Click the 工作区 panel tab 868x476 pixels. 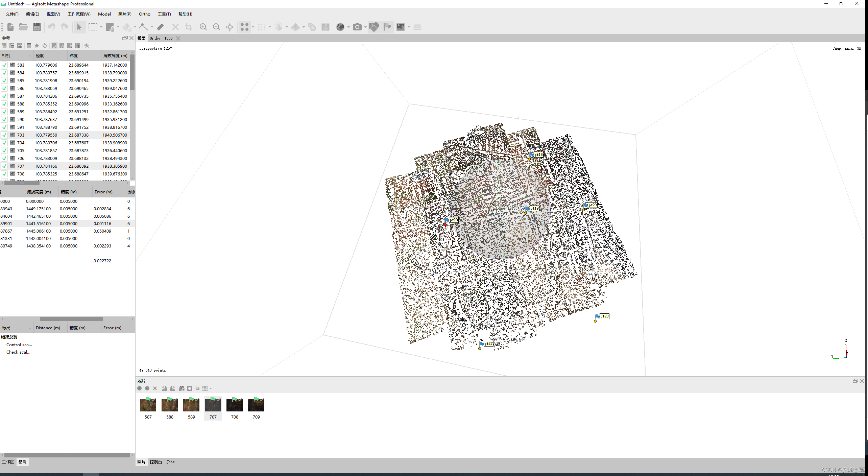click(8, 462)
